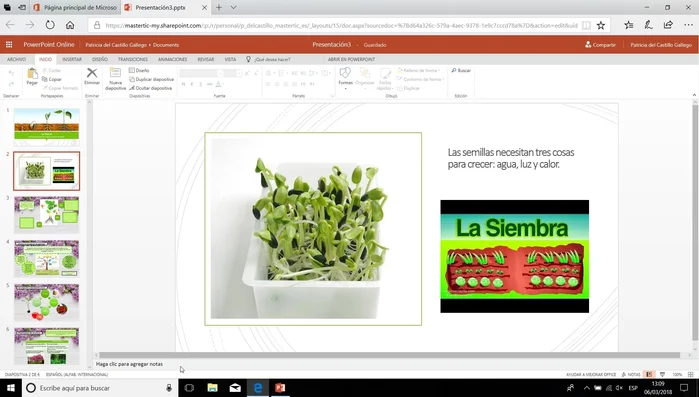Open the browser settings ellipsis menu
The height and width of the screenshot is (397, 699).
click(x=688, y=25)
